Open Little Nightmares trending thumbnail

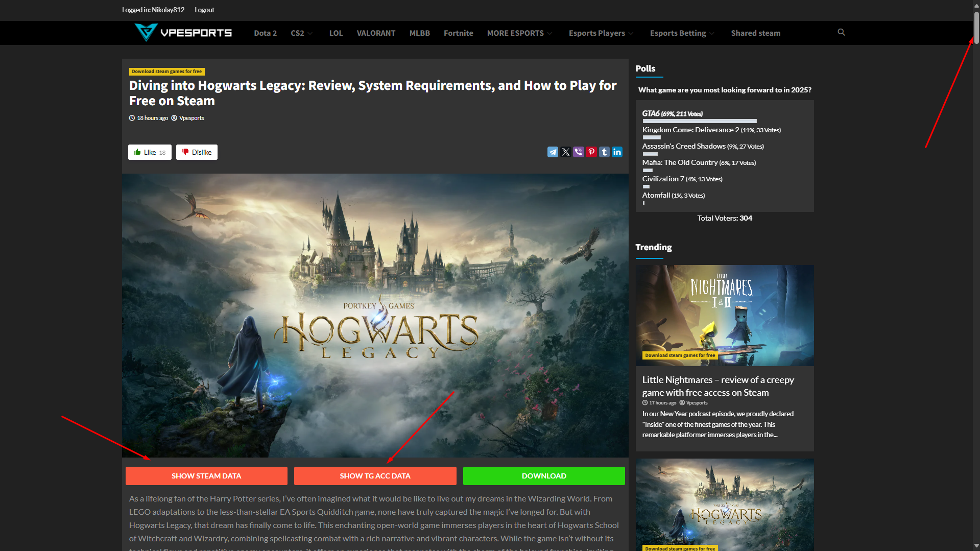(725, 315)
